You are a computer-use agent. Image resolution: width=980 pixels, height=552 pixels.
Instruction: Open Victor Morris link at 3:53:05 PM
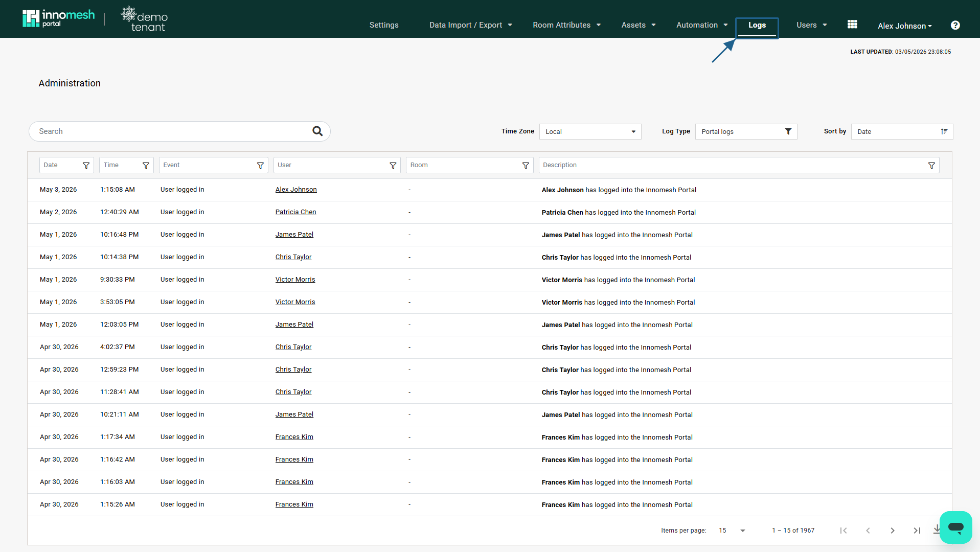[295, 302]
